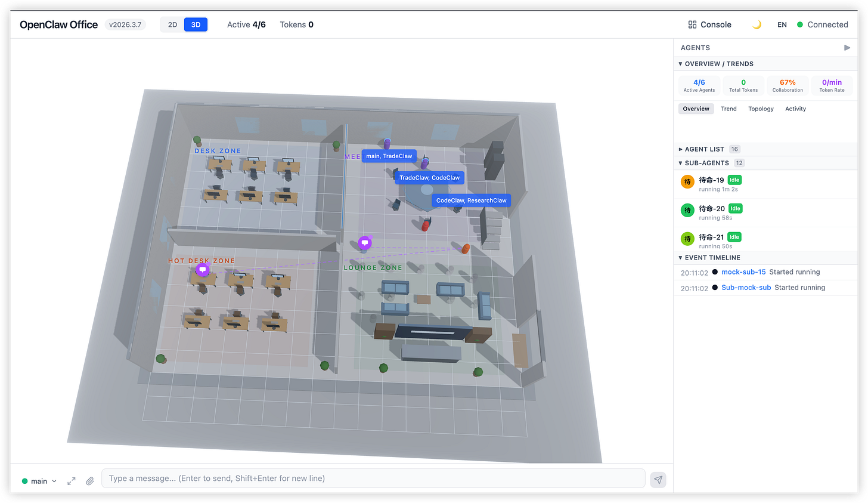Switch to the Topology tab
The width and height of the screenshot is (868, 503).
pyautogui.click(x=761, y=109)
